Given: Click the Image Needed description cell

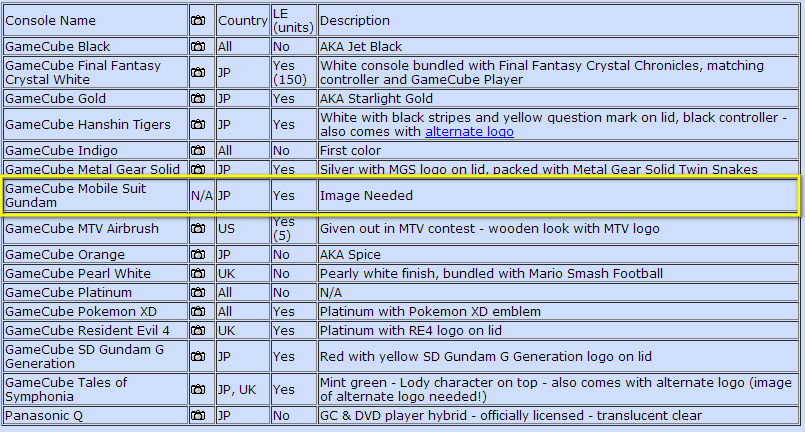Looking at the screenshot, I should [366, 196].
